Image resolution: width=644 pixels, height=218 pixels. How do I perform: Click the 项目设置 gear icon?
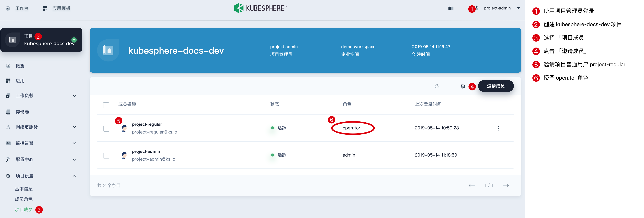coord(8,176)
